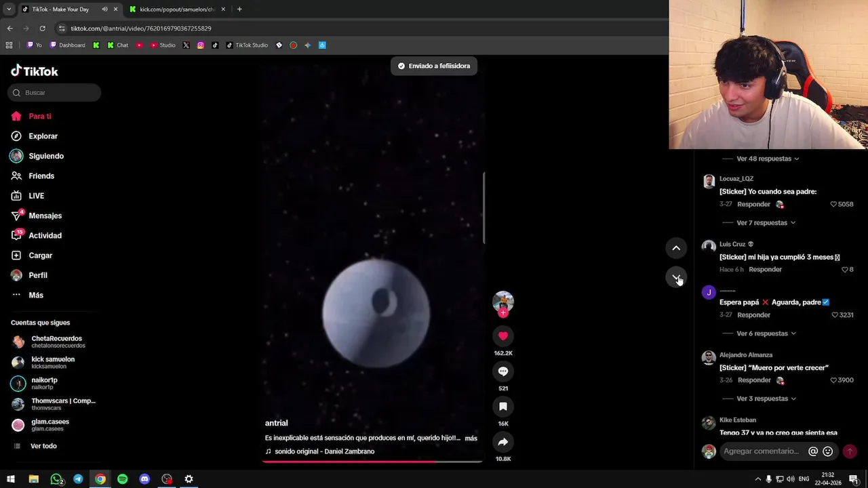Like Locuaz_LQZ's comment heart
868x488 pixels.
click(834, 204)
